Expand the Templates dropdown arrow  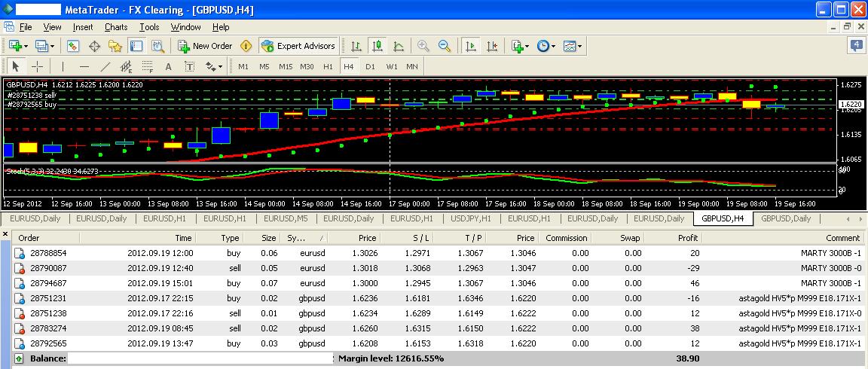click(580, 47)
